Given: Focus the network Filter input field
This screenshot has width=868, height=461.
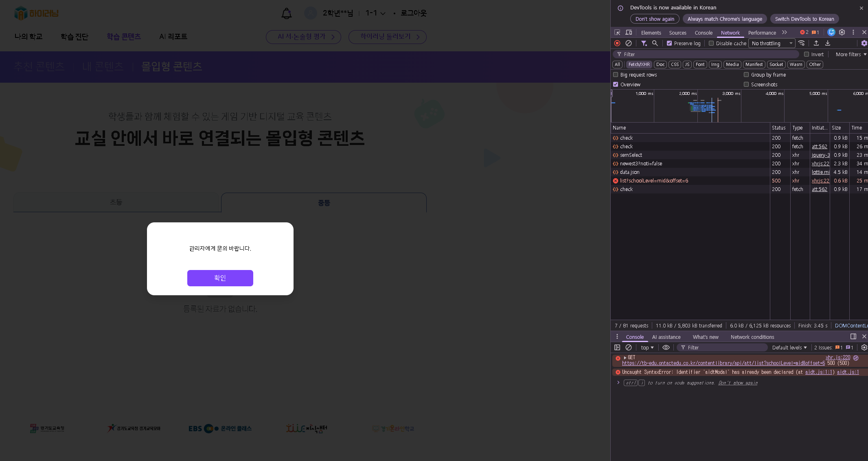Looking at the screenshot, I should point(706,54).
